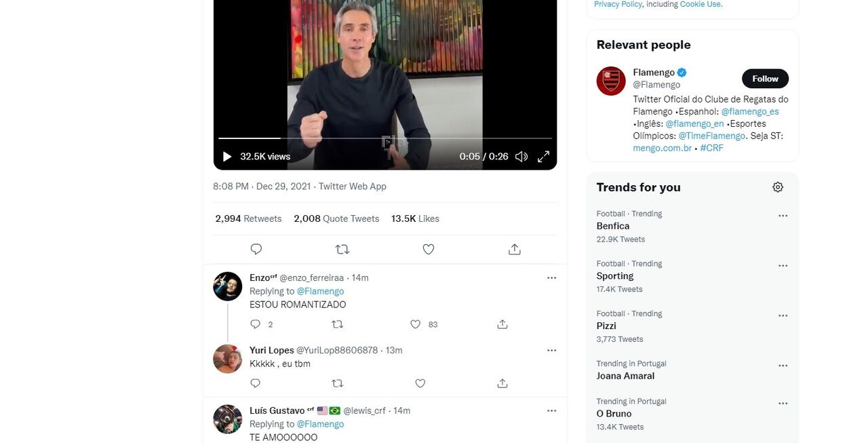Reply to the main tweet
Screen dimensions: 868x443
256,249
